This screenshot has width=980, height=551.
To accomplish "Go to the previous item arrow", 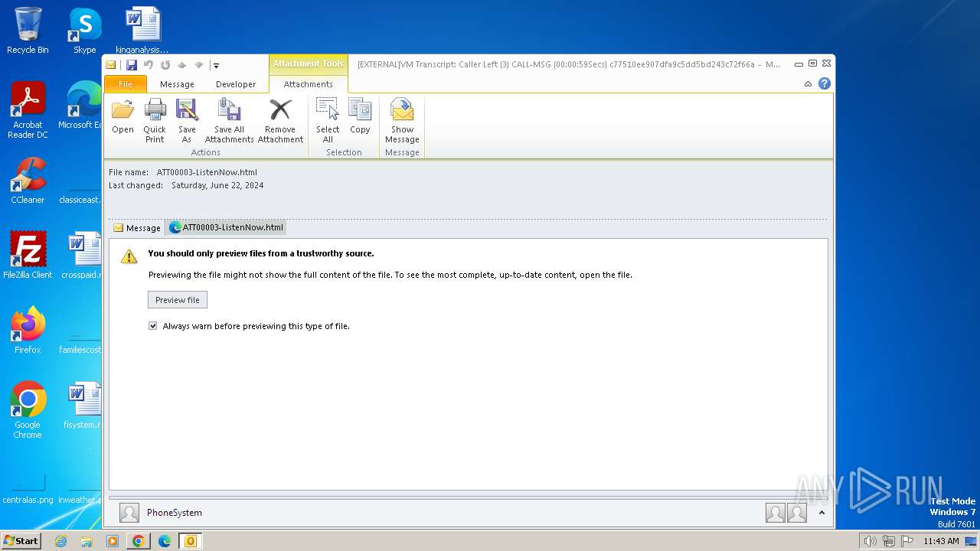I will [182, 65].
